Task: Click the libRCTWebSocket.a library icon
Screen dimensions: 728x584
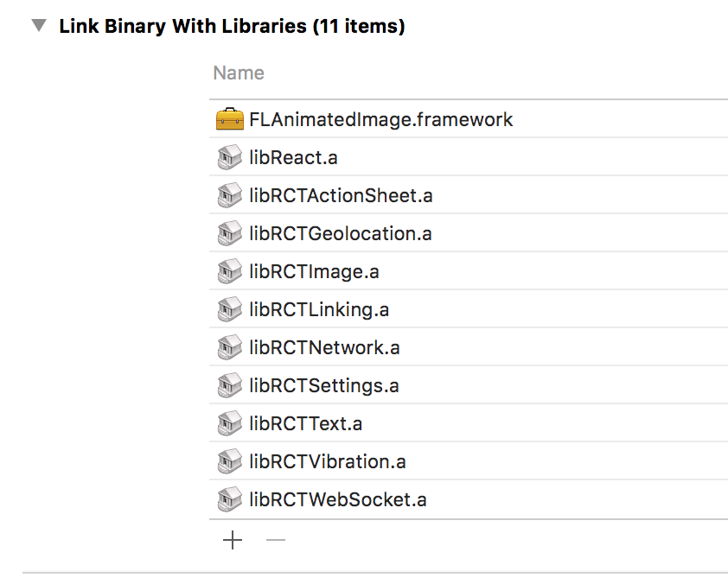Action: pyautogui.click(x=229, y=500)
